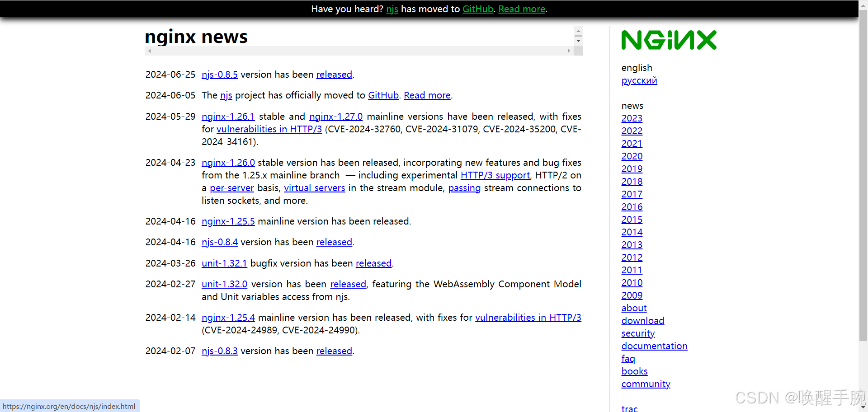
Task: Open 2009 news archive
Action: (x=632, y=295)
